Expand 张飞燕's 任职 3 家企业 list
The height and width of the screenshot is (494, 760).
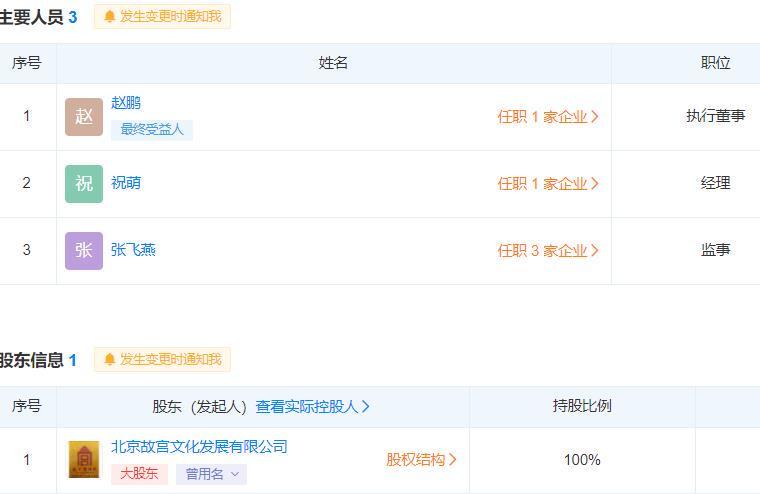[548, 251]
